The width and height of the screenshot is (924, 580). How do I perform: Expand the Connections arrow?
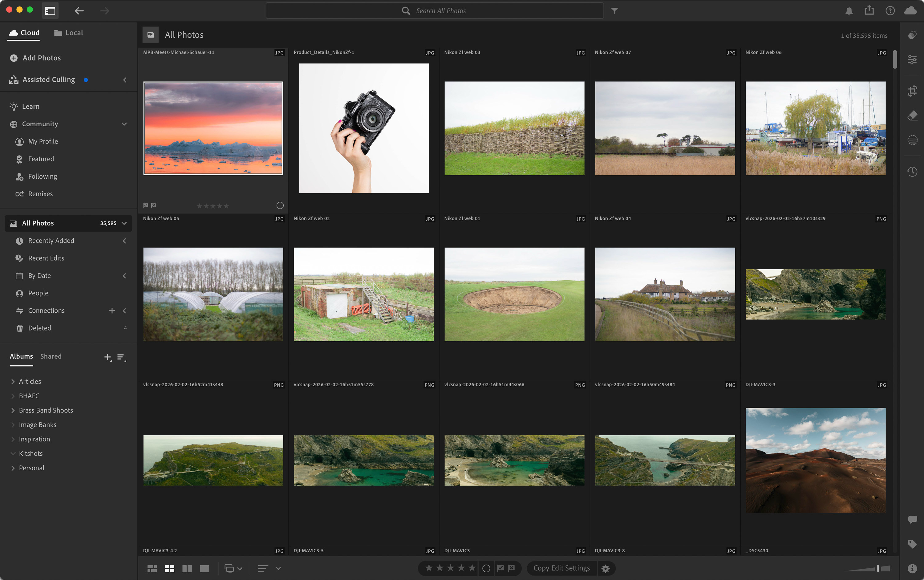tap(124, 311)
